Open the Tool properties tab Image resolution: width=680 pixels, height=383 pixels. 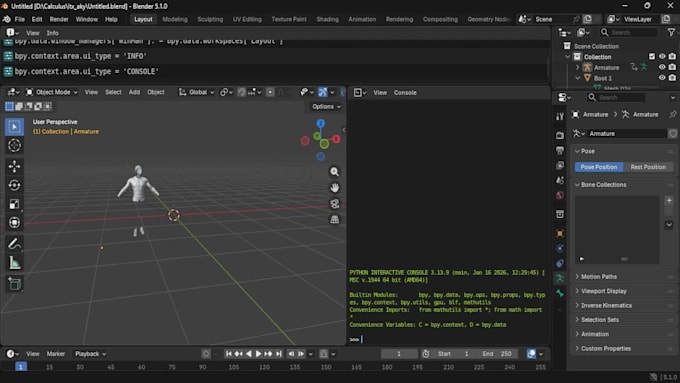(560, 116)
